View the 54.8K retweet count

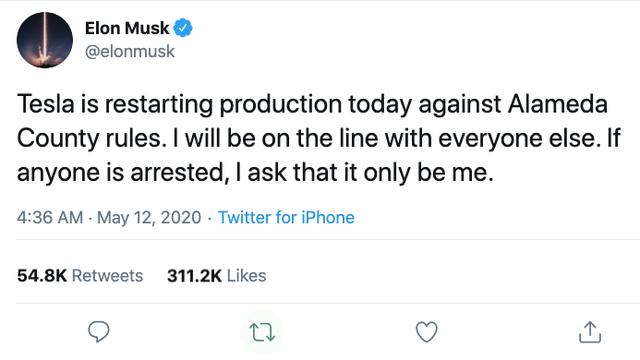[x=42, y=276]
